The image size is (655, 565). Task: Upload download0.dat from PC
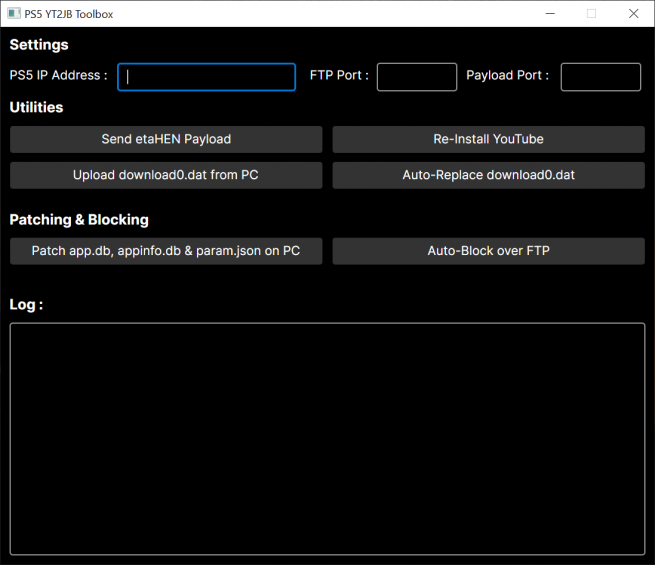166,175
